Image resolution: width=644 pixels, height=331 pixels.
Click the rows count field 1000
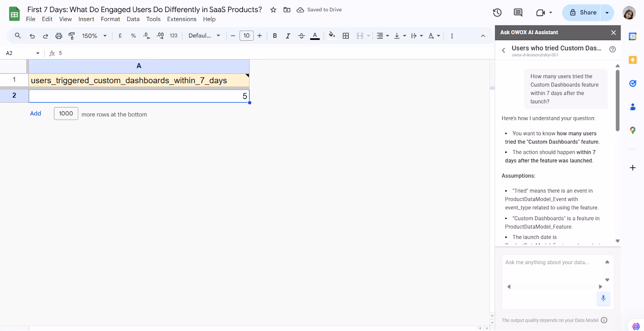(66, 114)
